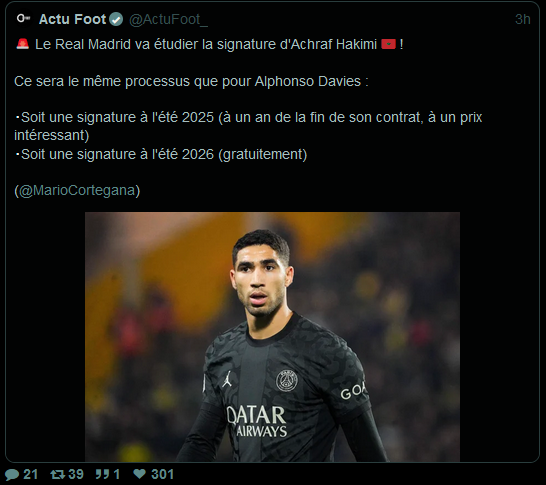Click the quote marks icon
The height and width of the screenshot is (485, 546).
[102, 474]
